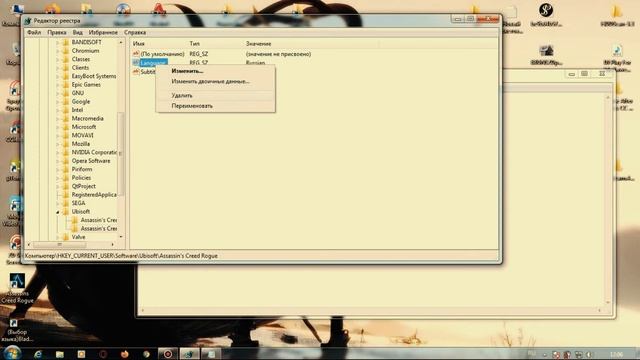This screenshot has height=360, width=640.
Task: Click the (значение не присвоено) data text
Action: pos(278,54)
